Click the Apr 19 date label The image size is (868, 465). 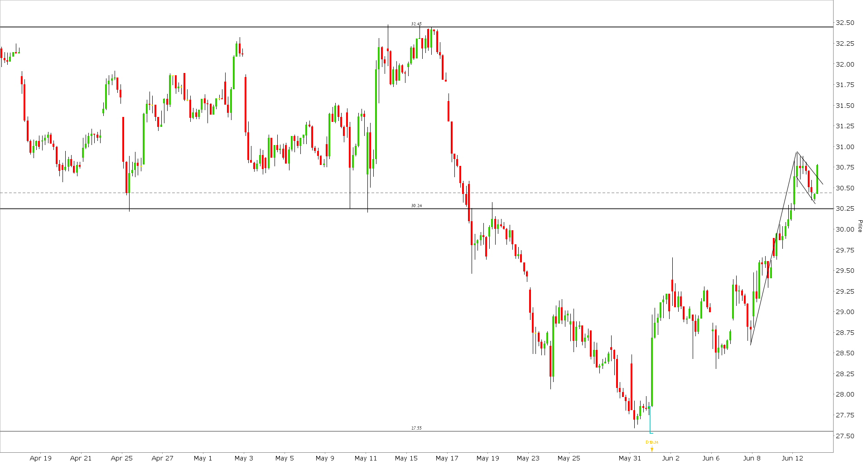pyautogui.click(x=41, y=458)
